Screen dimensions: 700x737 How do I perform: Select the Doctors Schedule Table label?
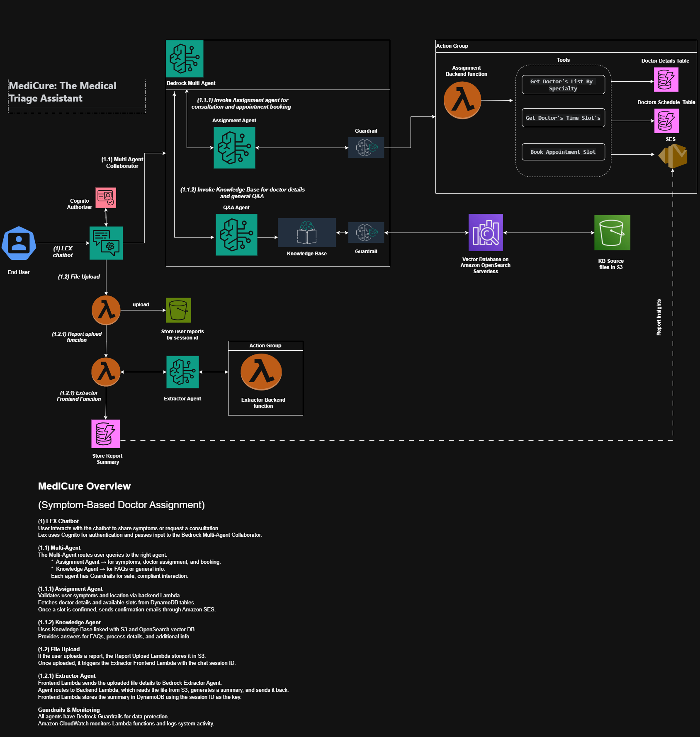click(x=666, y=102)
